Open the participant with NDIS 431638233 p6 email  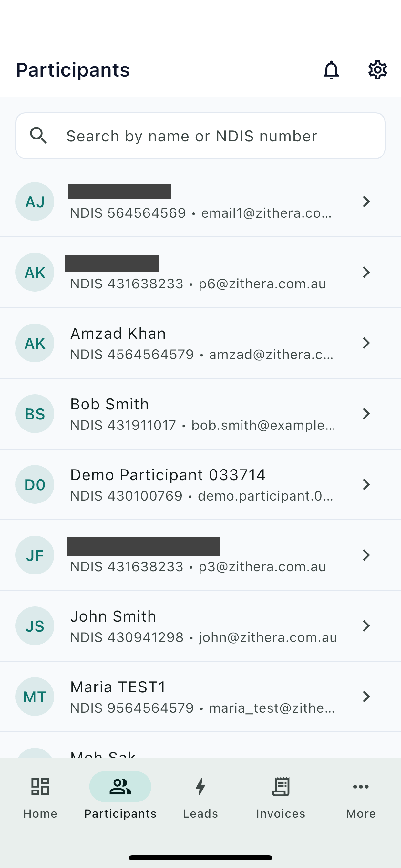point(200,272)
